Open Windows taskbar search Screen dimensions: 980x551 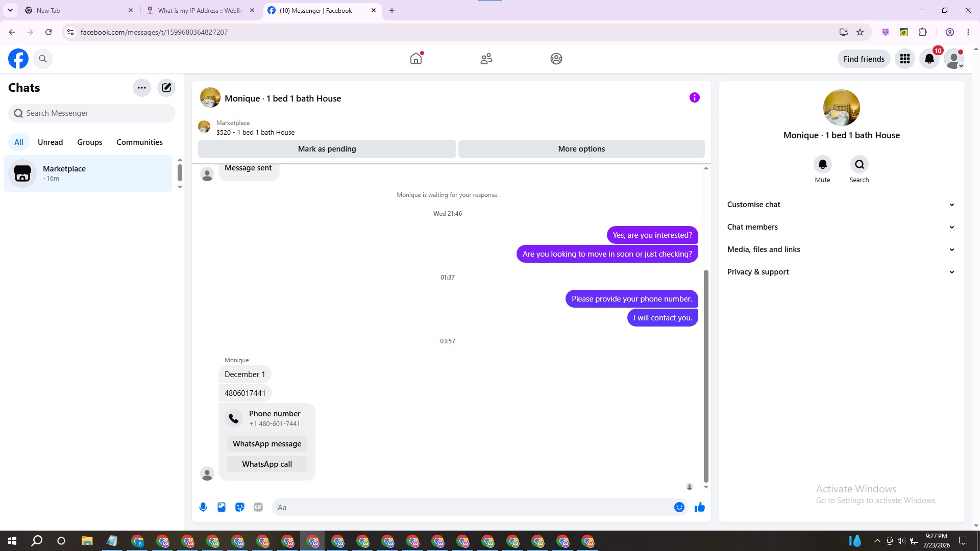point(37,541)
